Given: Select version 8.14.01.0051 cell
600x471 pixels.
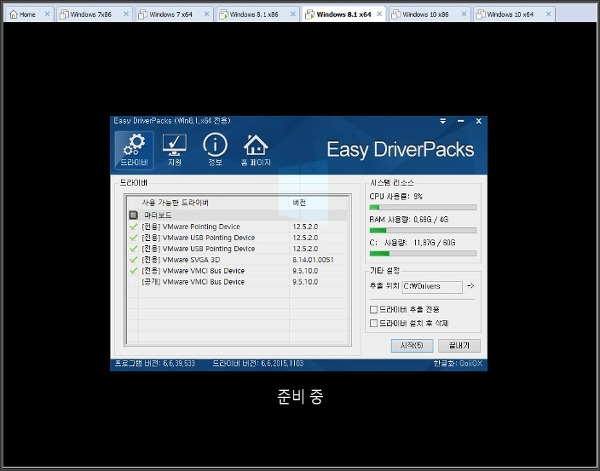Looking at the screenshot, I should tap(313, 260).
